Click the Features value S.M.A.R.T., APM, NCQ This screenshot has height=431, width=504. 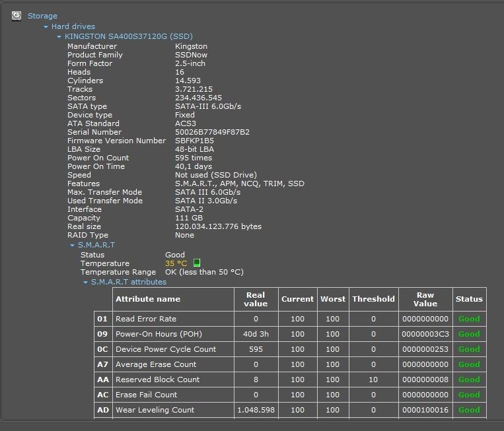[240, 183]
